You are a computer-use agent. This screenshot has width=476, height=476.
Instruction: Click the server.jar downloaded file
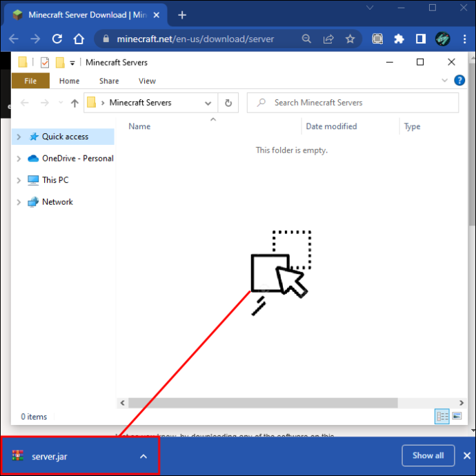[x=49, y=456]
